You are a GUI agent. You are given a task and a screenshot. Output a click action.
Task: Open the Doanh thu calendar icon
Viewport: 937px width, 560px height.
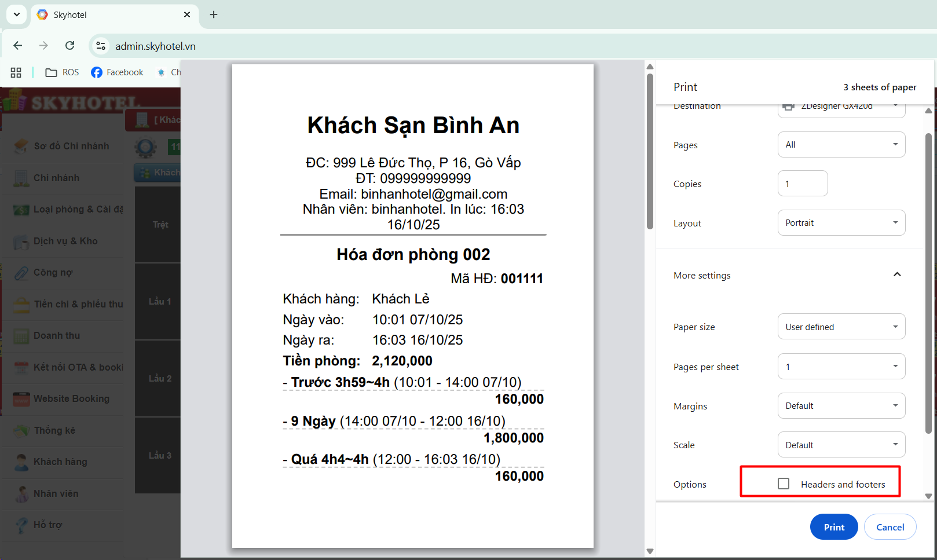click(x=21, y=335)
